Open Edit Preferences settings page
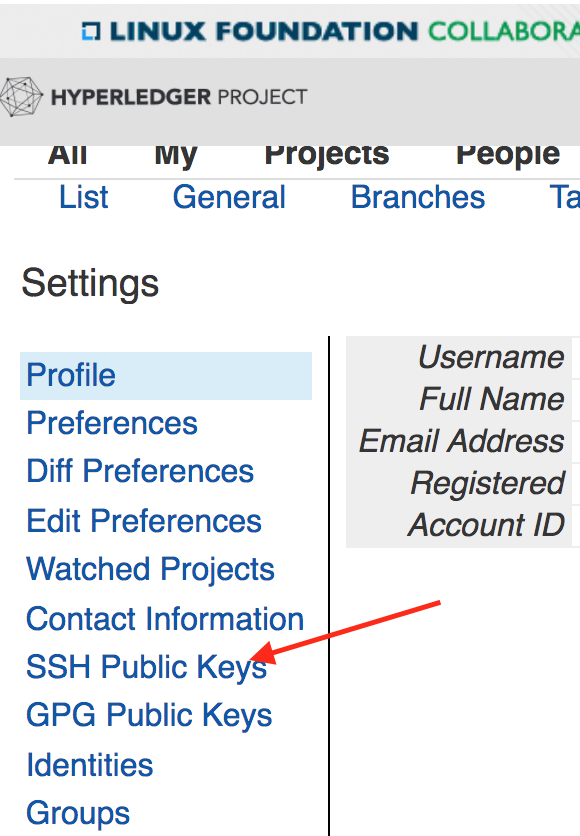580x836 pixels. coord(144,521)
